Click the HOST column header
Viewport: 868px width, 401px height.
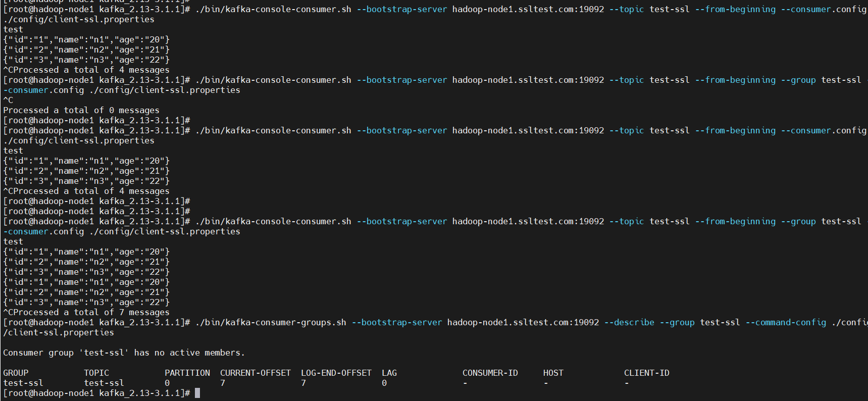pyautogui.click(x=553, y=373)
